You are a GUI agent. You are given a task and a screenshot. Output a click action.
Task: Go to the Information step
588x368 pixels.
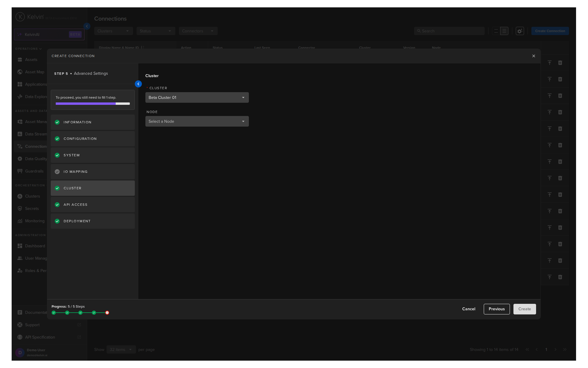[x=92, y=122]
